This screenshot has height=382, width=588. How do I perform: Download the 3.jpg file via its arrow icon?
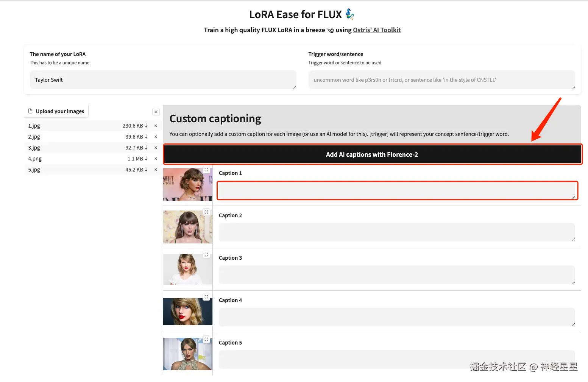pos(146,148)
